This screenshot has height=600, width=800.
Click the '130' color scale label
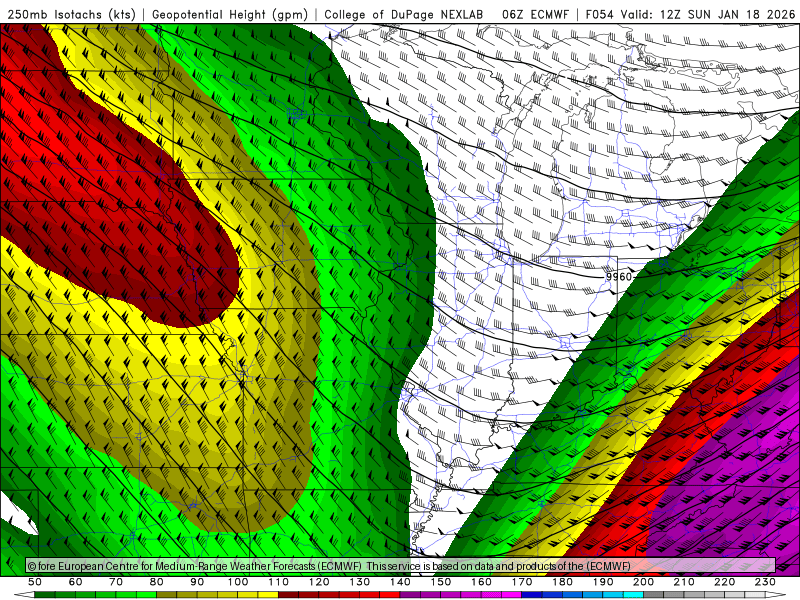[360, 582]
